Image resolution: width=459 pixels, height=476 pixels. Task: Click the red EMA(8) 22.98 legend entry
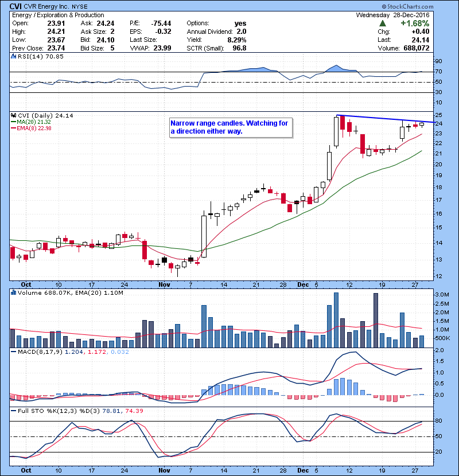[x=31, y=128]
